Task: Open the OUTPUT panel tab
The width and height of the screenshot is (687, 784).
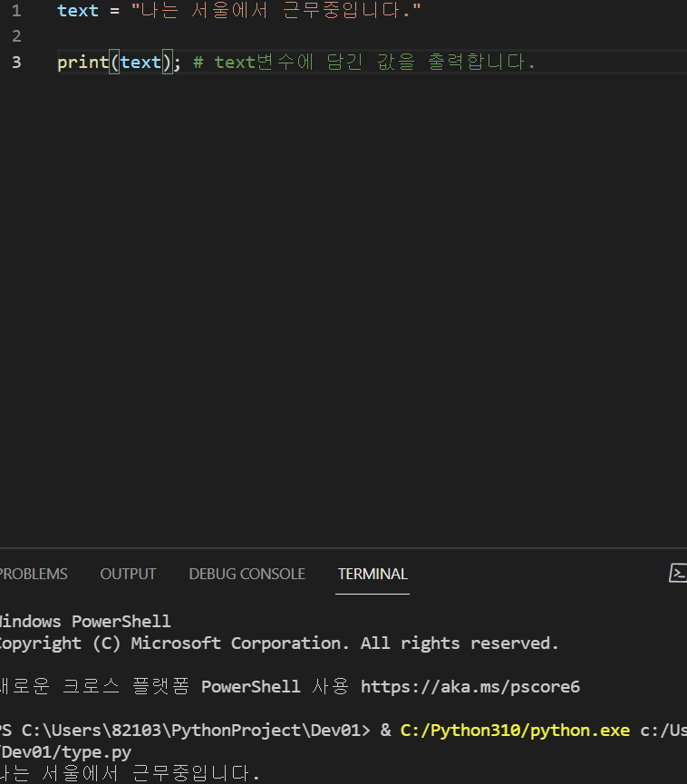Action: 128,574
